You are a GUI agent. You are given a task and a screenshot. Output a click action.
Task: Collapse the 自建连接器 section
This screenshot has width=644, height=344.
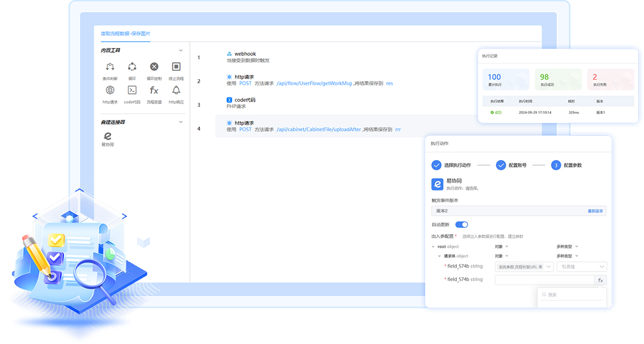[x=181, y=122]
